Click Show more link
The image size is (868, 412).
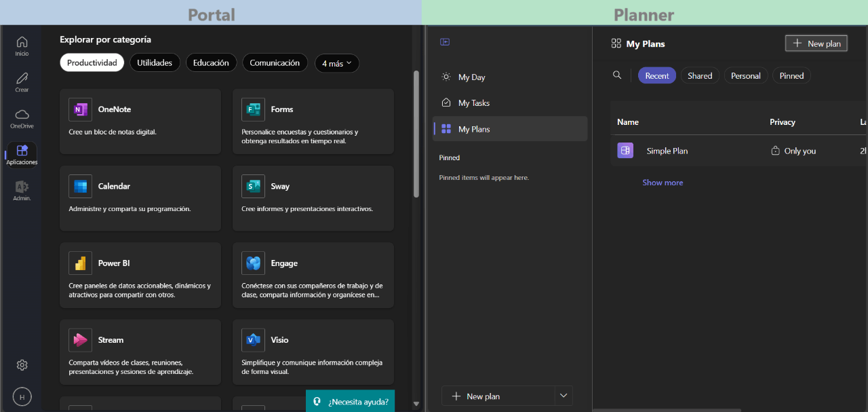663,183
